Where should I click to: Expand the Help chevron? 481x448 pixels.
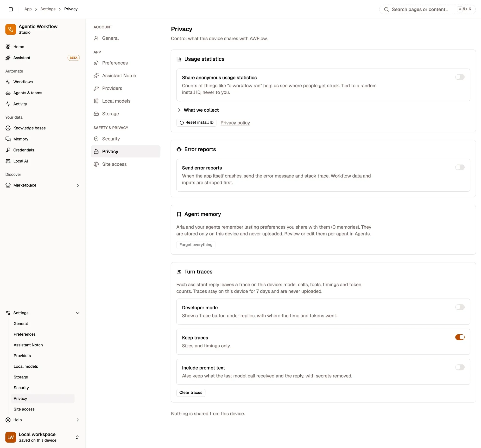78,420
